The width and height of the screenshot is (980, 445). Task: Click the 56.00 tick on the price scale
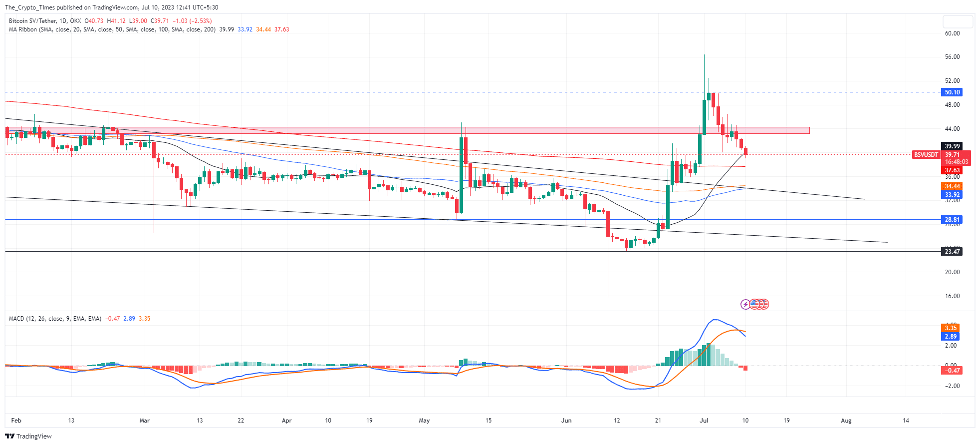click(952, 57)
